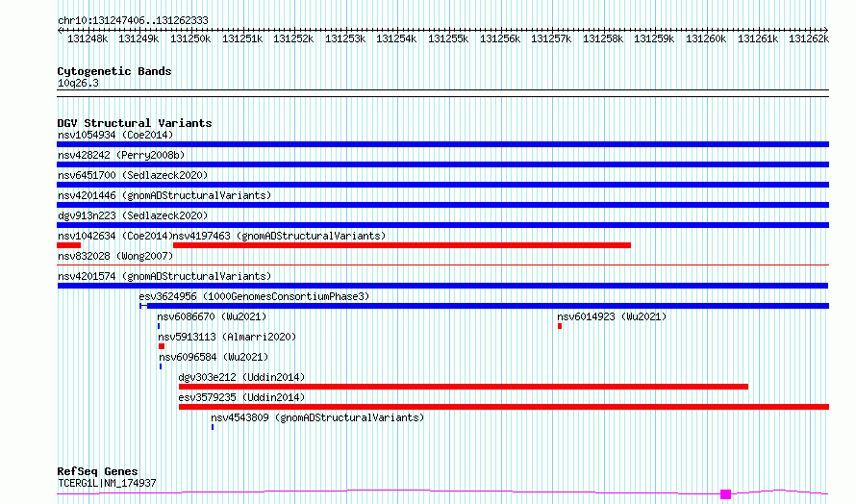Open the nsv5913113 (Almarri2020) label

click(227, 337)
